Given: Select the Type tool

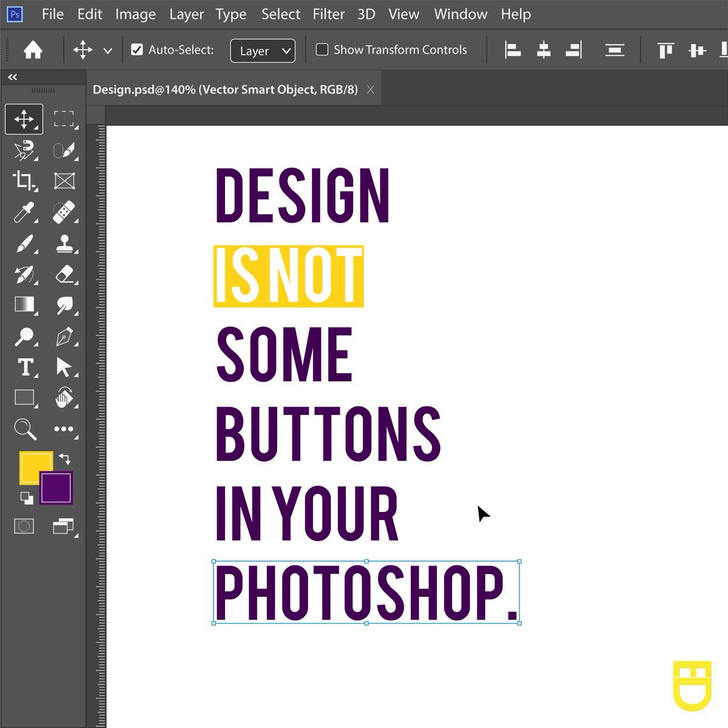Looking at the screenshot, I should coord(25,367).
